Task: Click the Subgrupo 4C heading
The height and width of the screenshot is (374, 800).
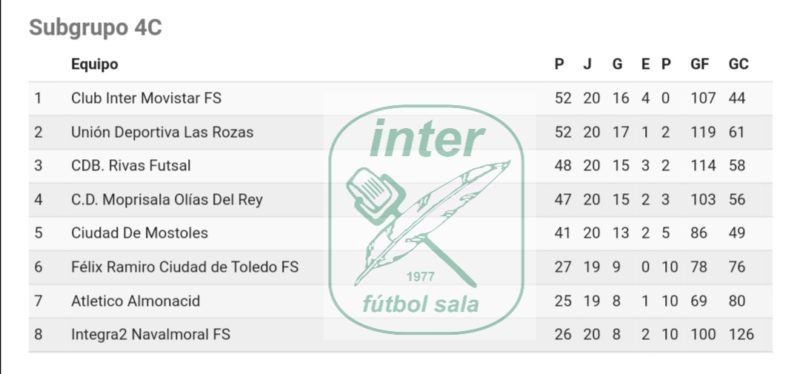Action: [x=95, y=28]
